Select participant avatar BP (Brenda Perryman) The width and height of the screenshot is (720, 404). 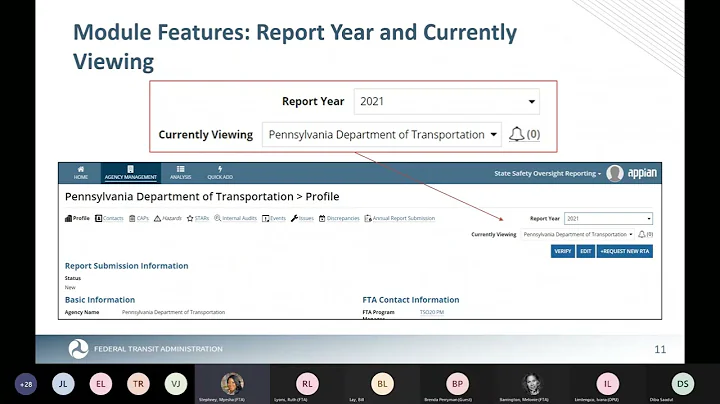(x=457, y=384)
